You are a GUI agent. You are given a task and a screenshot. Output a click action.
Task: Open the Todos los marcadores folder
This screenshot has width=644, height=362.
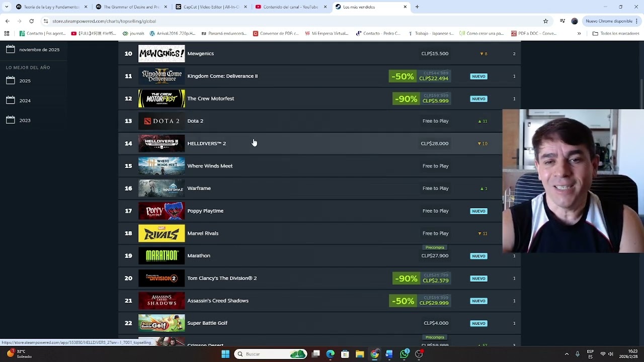pyautogui.click(x=616, y=34)
